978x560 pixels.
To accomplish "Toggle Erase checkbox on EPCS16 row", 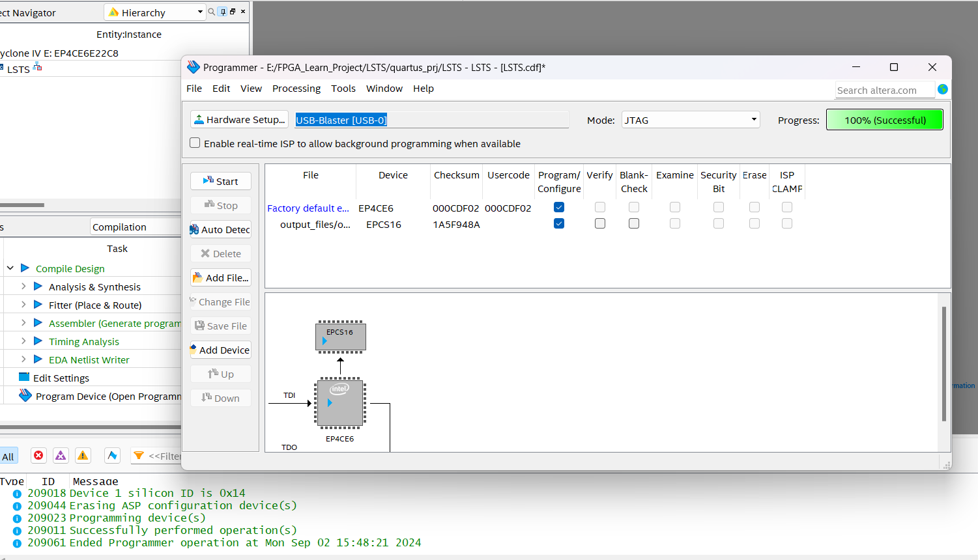I will [x=755, y=223].
